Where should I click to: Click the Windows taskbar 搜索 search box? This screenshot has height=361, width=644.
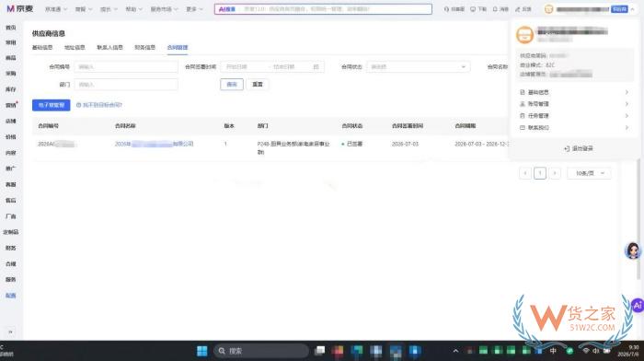click(261, 351)
